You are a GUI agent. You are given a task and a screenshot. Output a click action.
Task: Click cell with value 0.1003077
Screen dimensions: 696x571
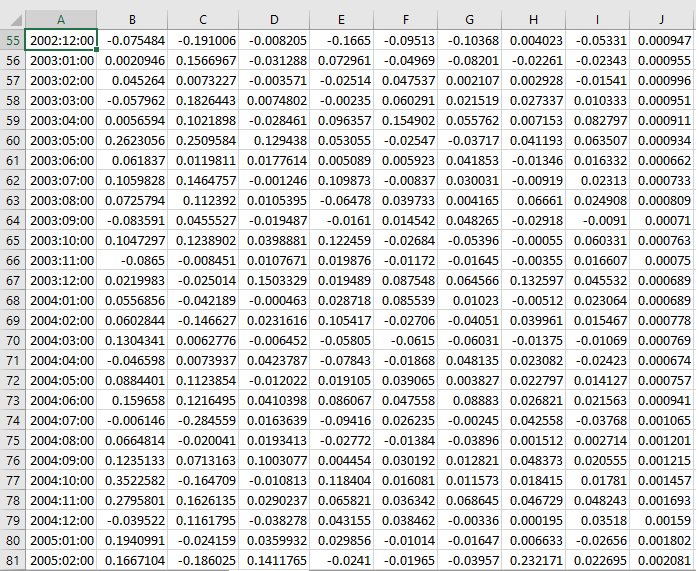pyautogui.click(x=274, y=460)
